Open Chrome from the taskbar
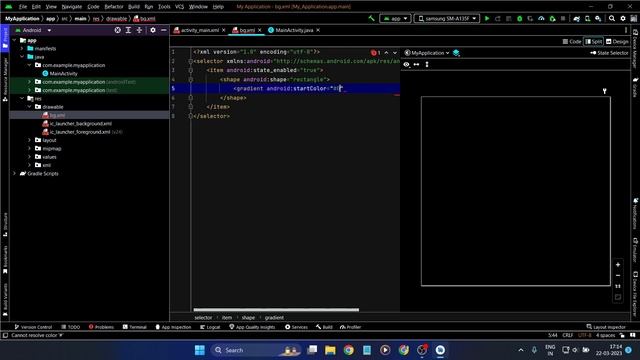 (x=349, y=350)
